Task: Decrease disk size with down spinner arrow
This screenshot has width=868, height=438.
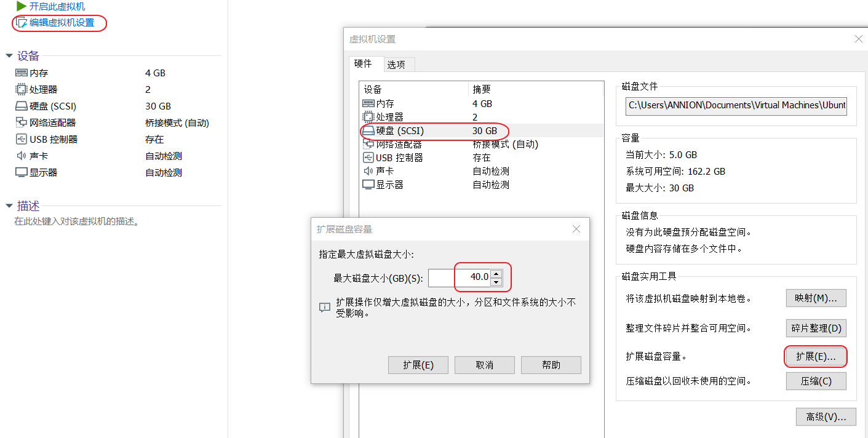Action: (497, 282)
